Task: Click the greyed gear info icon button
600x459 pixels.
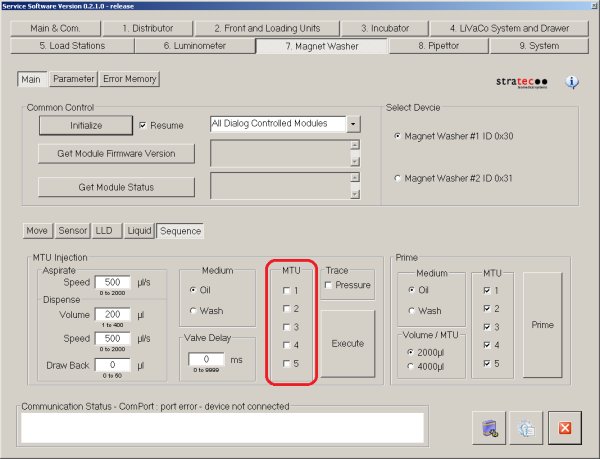Action: [527, 428]
